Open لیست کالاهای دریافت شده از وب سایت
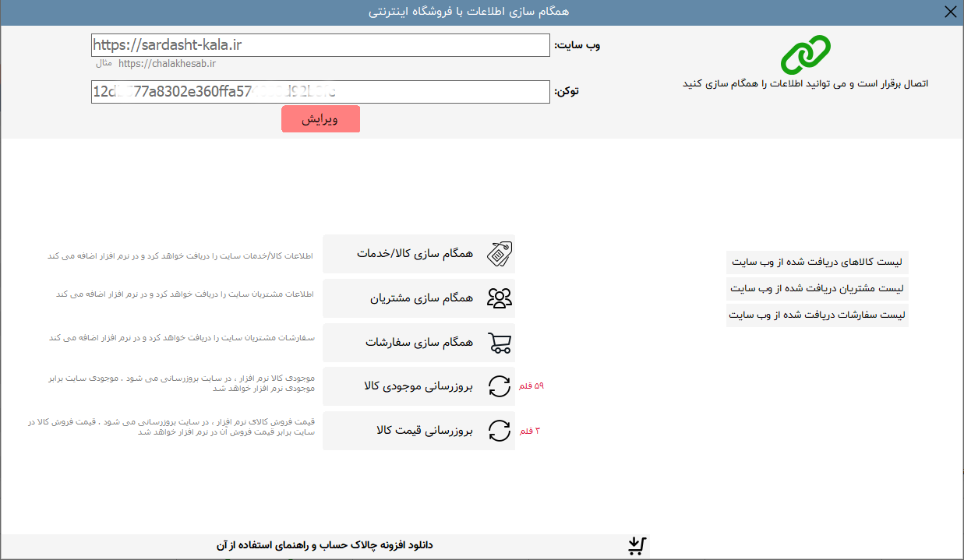 [817, 262]
